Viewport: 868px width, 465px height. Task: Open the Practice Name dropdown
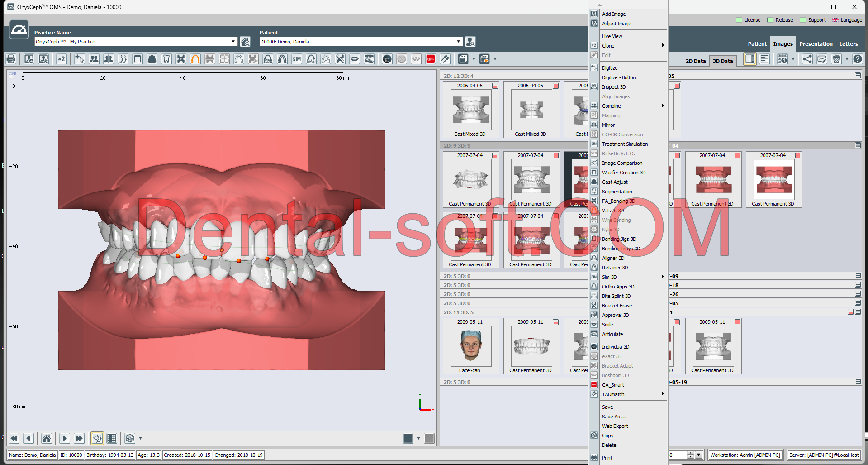click(x=233, y=42)
